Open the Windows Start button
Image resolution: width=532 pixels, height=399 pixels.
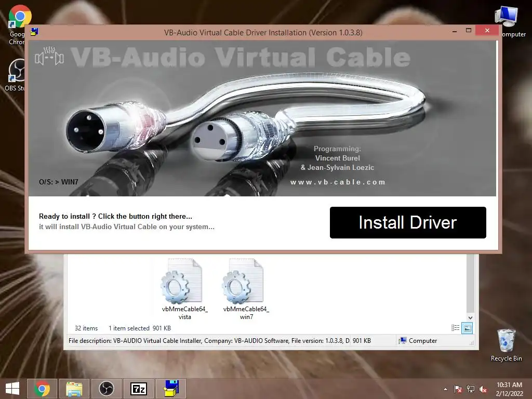[x=12, y=389]
